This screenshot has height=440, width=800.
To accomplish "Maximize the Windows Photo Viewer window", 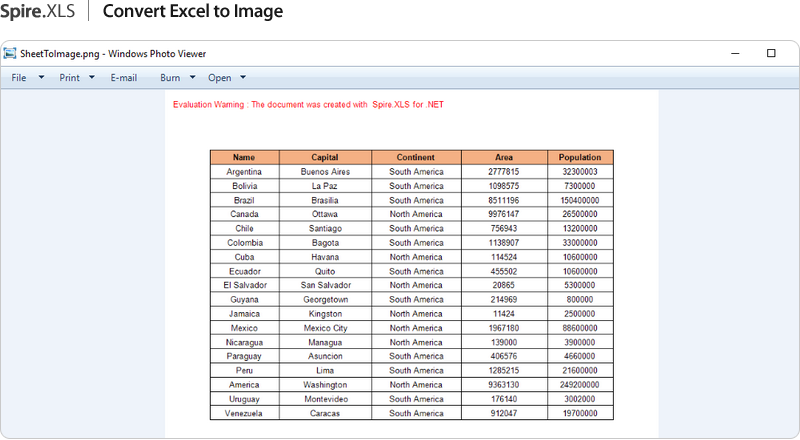I will point(771,53).
